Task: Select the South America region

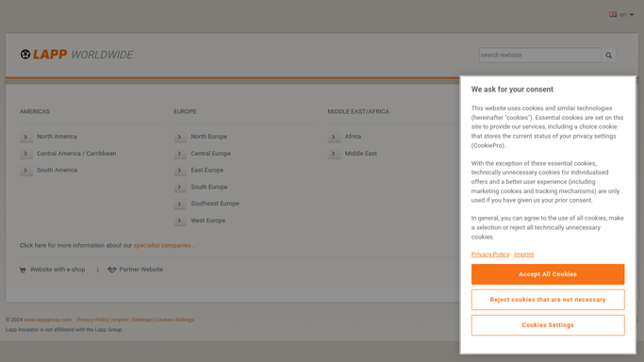Action: (x=58, y=170)
